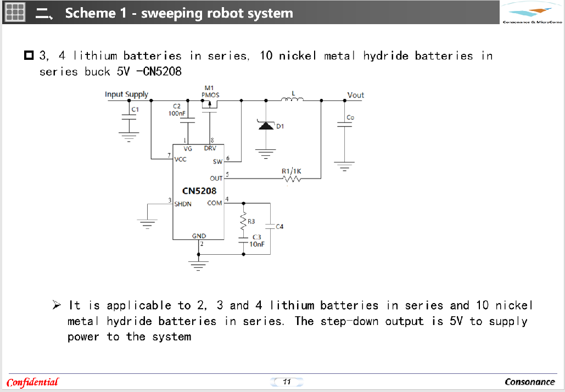This screenshot has width=565, height=392.
Task: Click the 'Input Supply' label
Action: 126,94
